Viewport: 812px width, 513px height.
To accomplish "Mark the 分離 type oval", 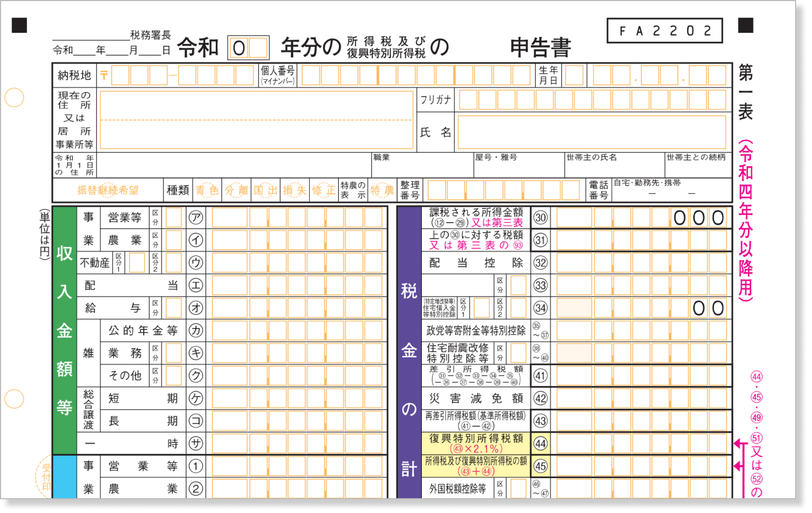I will 236,190.
